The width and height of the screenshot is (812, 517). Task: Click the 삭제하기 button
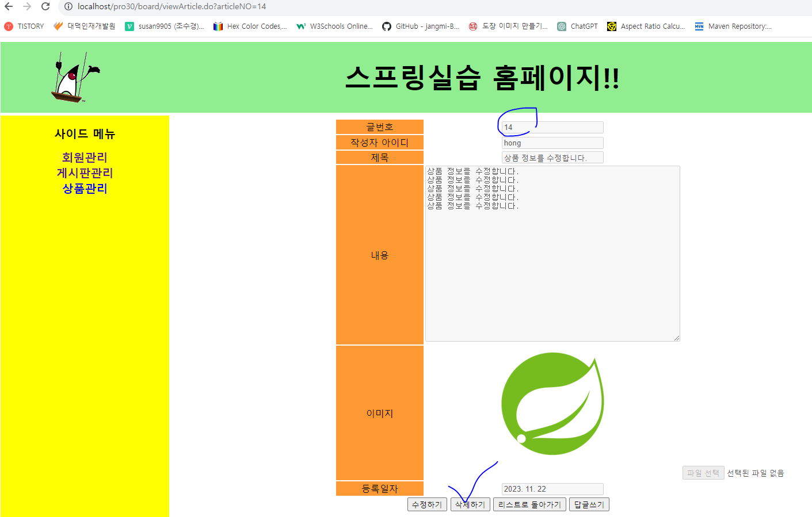click(x=470, y=504)
